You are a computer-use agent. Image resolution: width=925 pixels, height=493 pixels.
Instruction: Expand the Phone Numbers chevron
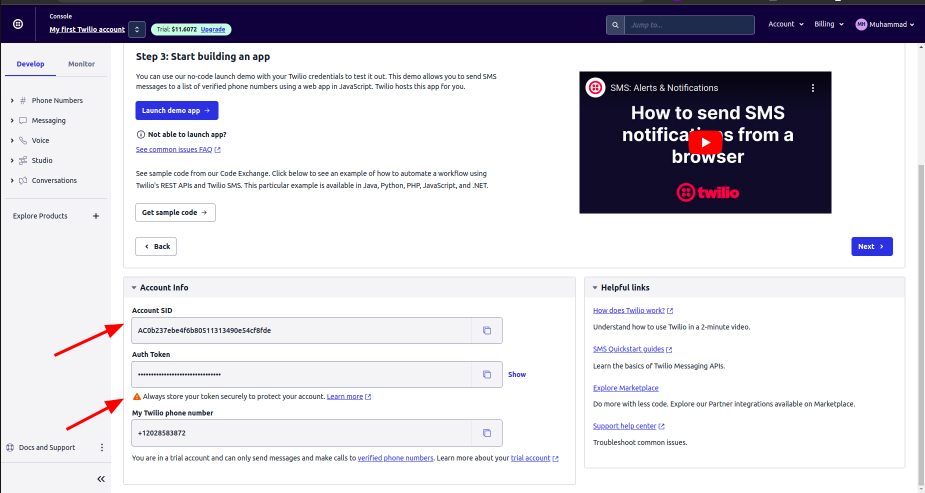[12, 100]
